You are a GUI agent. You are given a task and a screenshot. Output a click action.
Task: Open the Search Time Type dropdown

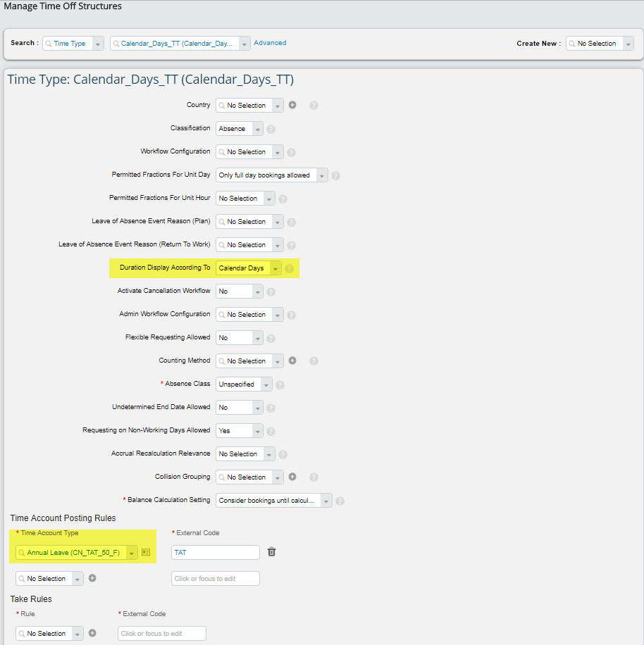coord(98,44)
